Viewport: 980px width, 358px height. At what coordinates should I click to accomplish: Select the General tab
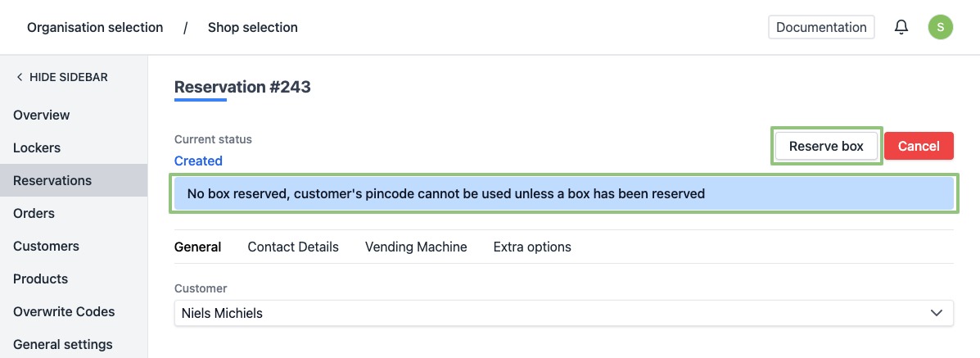197,247
